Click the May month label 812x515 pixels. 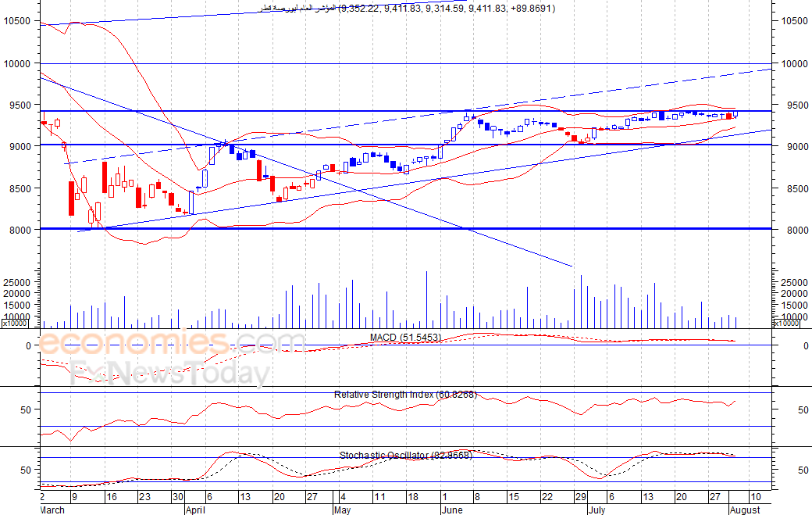(x=342, y=510)
